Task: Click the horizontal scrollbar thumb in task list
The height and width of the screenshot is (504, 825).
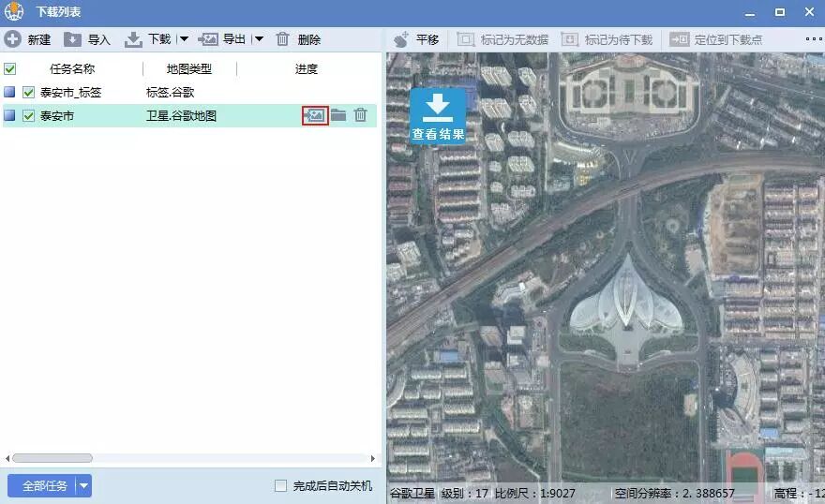Action: point(52,458)
